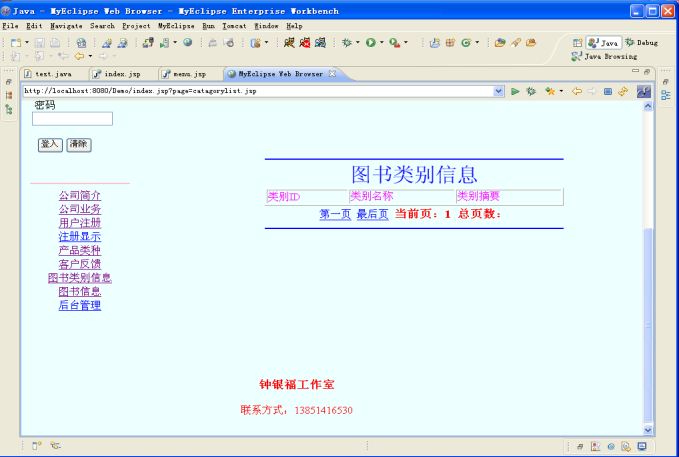Click the 登入 login button

50,145
